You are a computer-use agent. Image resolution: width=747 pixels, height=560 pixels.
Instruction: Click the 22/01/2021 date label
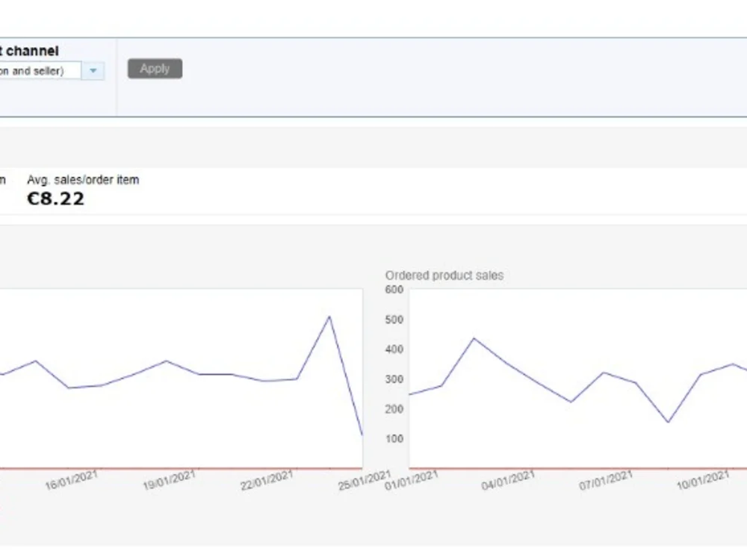[267, 480]
